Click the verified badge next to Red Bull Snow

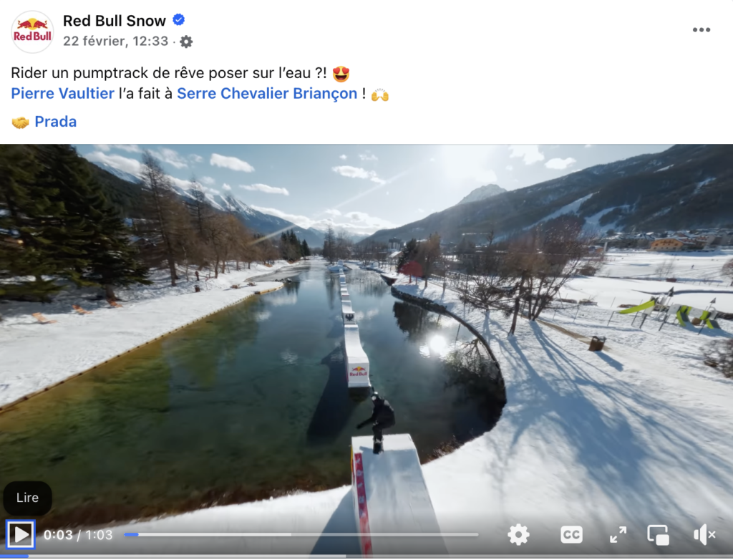point(178,19)
